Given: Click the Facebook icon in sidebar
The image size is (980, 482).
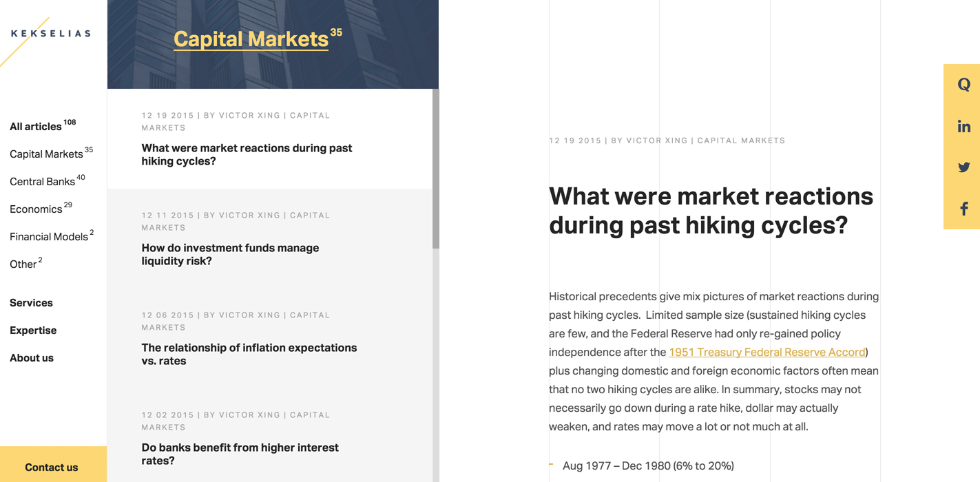Looking at the screenshot, I should (964, 209).
